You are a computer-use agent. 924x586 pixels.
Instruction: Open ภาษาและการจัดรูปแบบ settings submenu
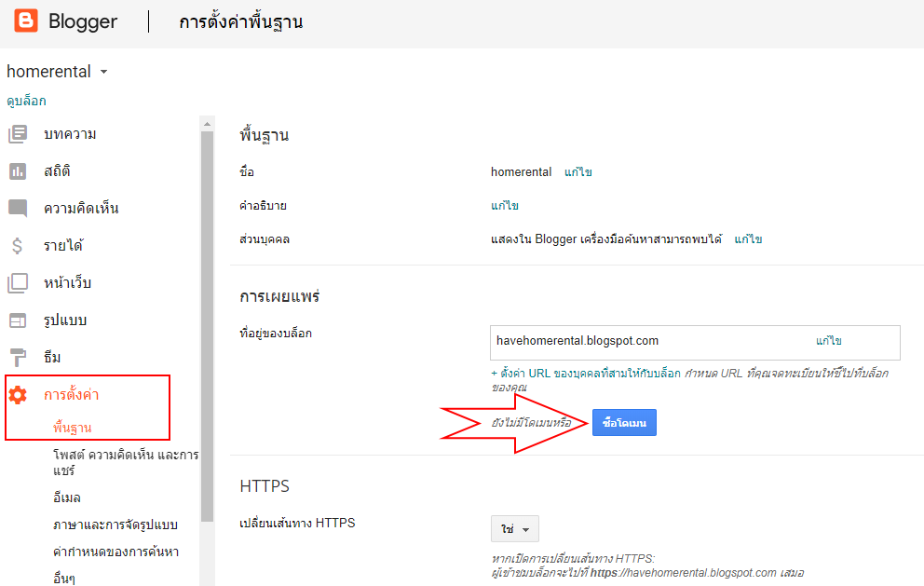click(x=115, y=525)
